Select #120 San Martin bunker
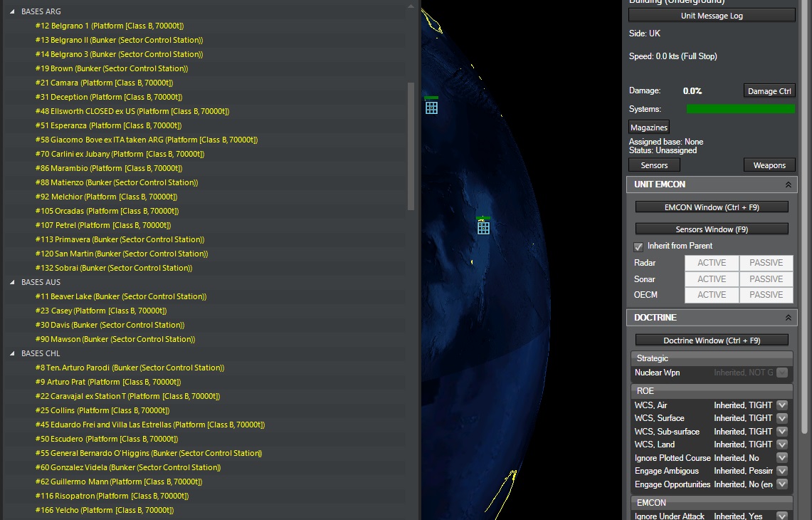This screenshot has height=520, width=812. 122,254
